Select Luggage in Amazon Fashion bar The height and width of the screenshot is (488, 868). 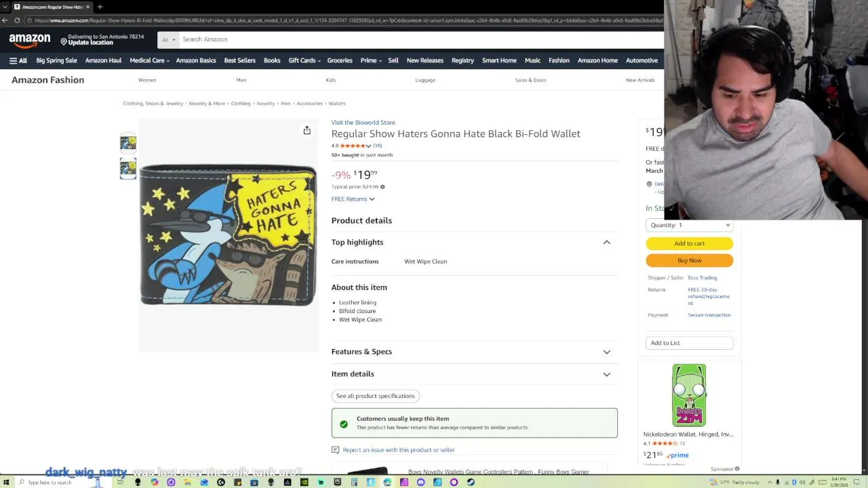point(425,80)
